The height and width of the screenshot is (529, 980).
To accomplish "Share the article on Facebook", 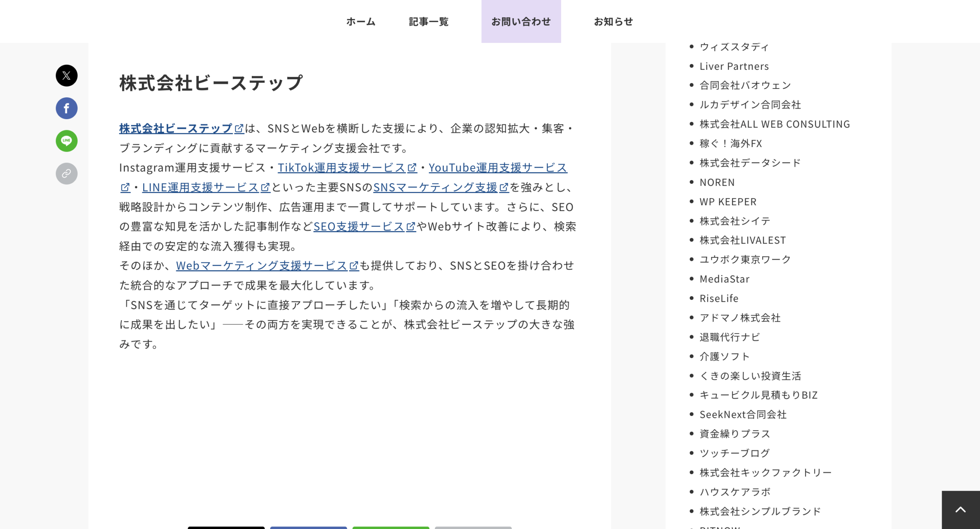I will click(67, 108).
